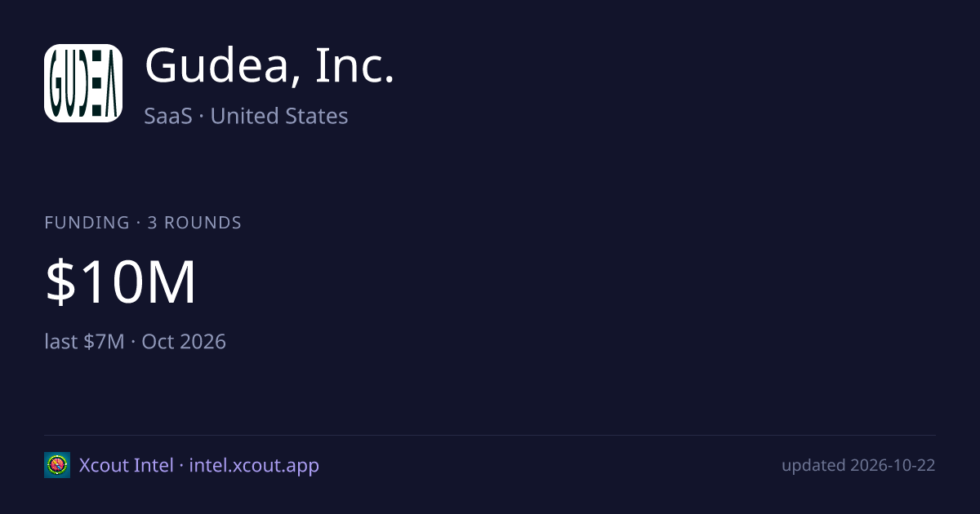Click the Xcout Intel badge icon
The image size is (980, 514).
pos(57,465)
